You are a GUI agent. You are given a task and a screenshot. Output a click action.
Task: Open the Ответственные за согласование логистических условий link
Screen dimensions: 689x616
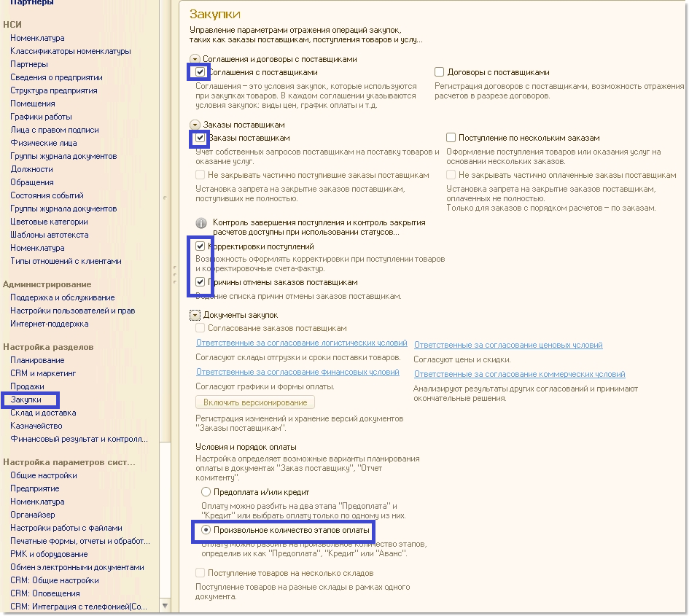301,343
